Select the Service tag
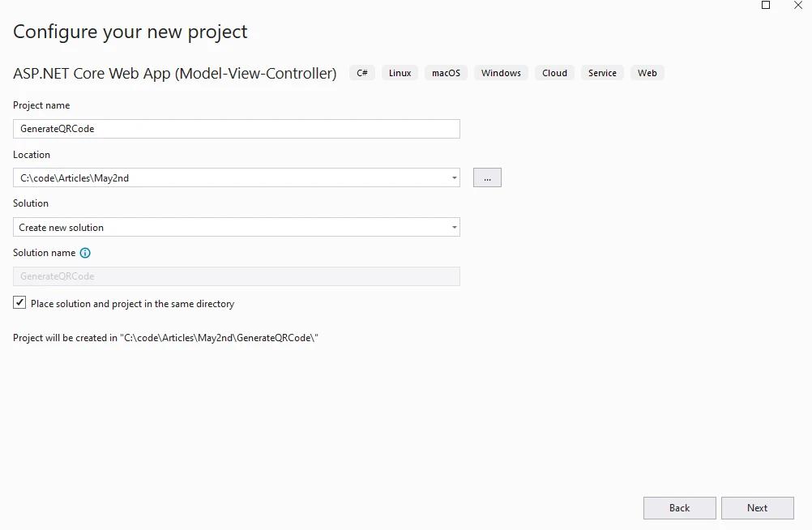This screenshot has height=530, width=812. pyautogui.click(x=602, y=73)
